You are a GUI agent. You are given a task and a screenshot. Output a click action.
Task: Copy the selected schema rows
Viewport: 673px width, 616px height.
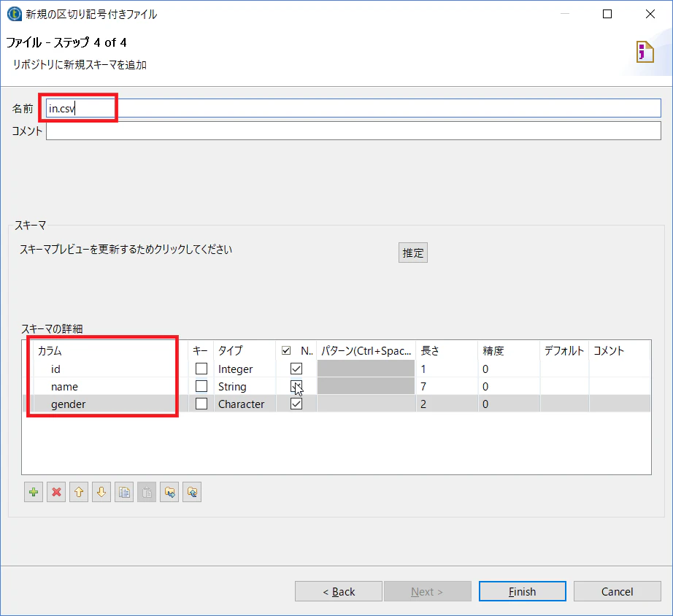124,492
